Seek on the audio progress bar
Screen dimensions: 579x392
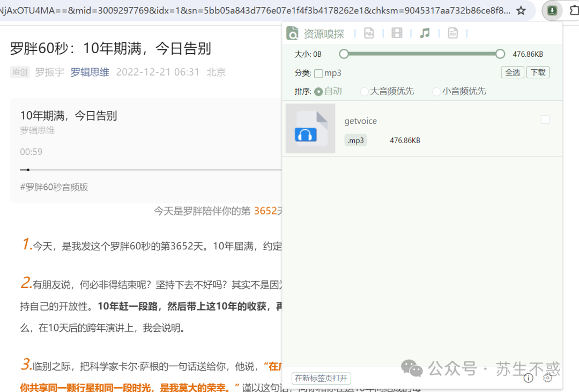click(x=151, y=170)
